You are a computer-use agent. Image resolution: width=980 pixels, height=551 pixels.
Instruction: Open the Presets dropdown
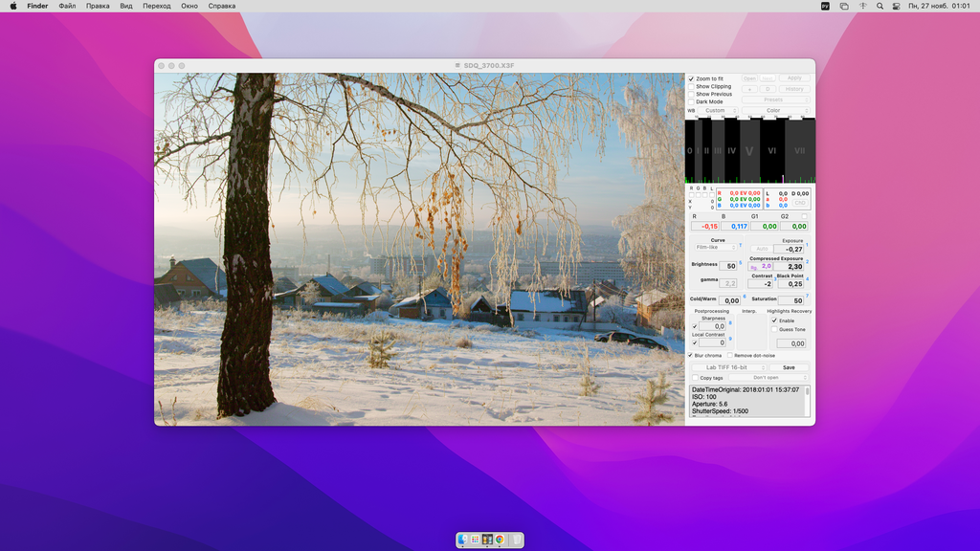(773, 99)
